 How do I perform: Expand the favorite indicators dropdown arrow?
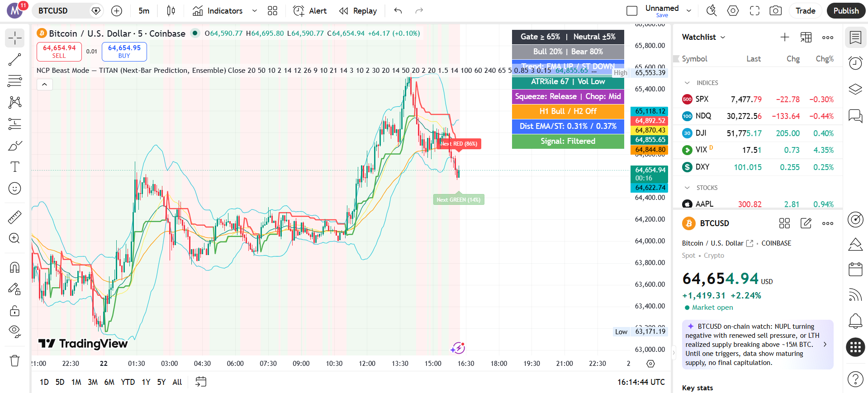pos(255,11)
